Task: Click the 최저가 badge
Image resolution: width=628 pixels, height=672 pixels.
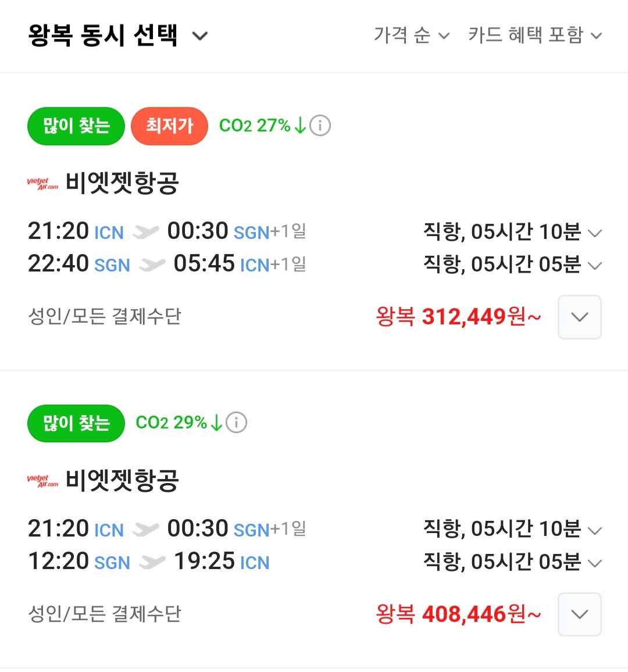Action: point(169,126)
